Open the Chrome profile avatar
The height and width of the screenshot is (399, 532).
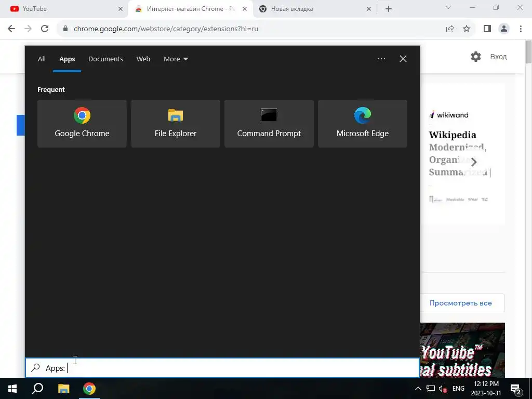coord(504,29)
